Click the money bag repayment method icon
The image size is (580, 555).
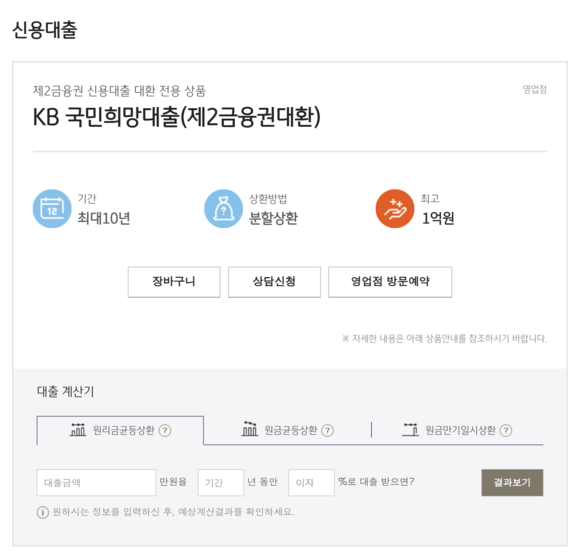click(223, 209)
